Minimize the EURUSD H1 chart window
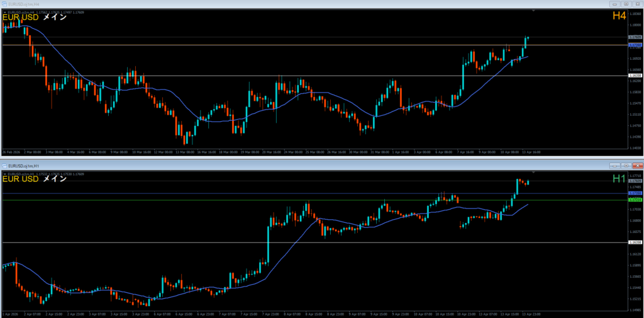The image size is (644, 318). (615, 166)
